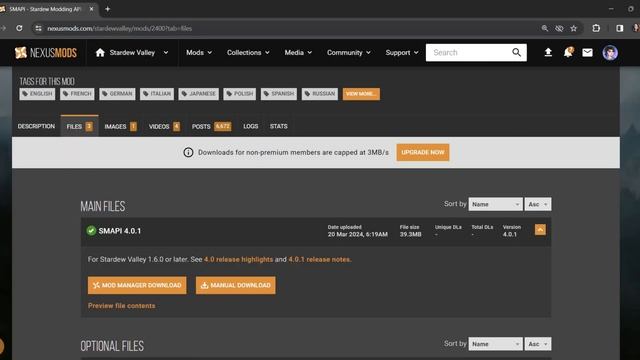Click the Upgrade Now button
This screenshot has height=360, width=640.
422,152
